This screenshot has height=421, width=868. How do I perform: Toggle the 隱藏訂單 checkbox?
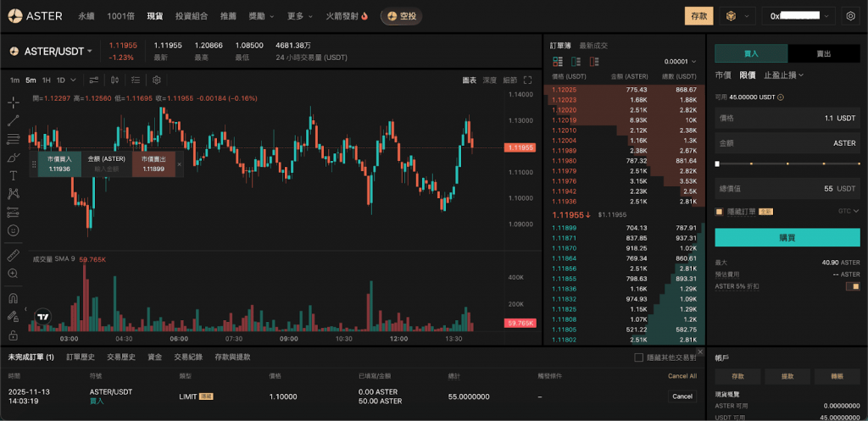pos(720,211)
